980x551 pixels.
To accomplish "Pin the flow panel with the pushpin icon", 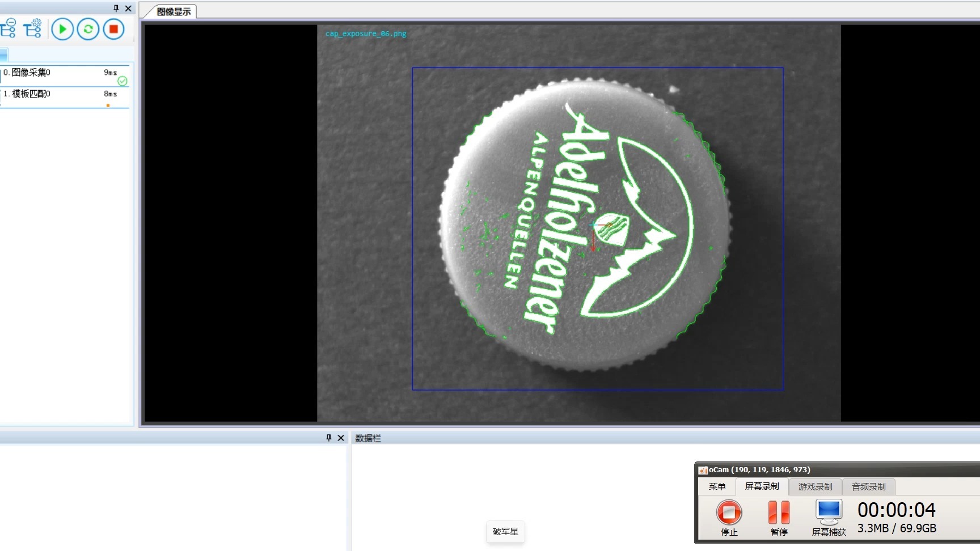I will tap(116, 8).
